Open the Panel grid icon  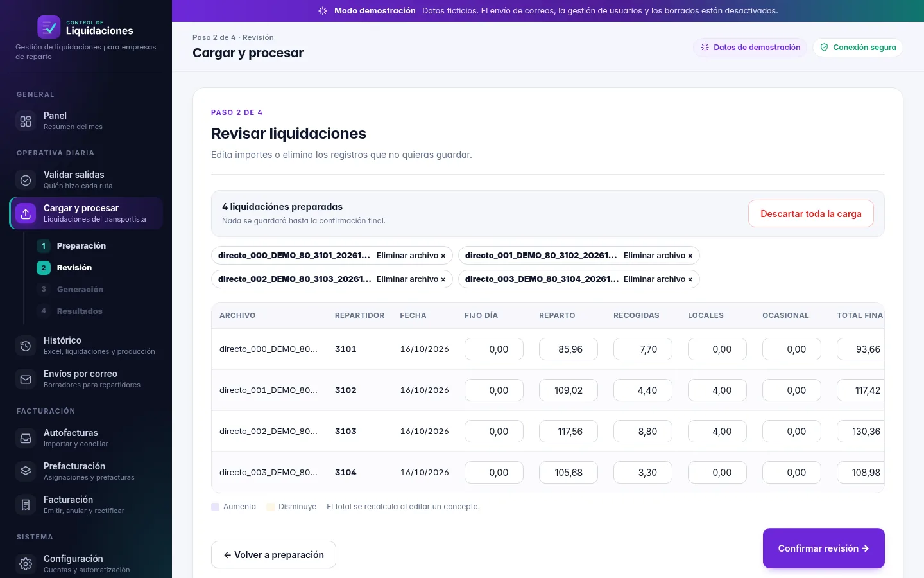(26, 121)
